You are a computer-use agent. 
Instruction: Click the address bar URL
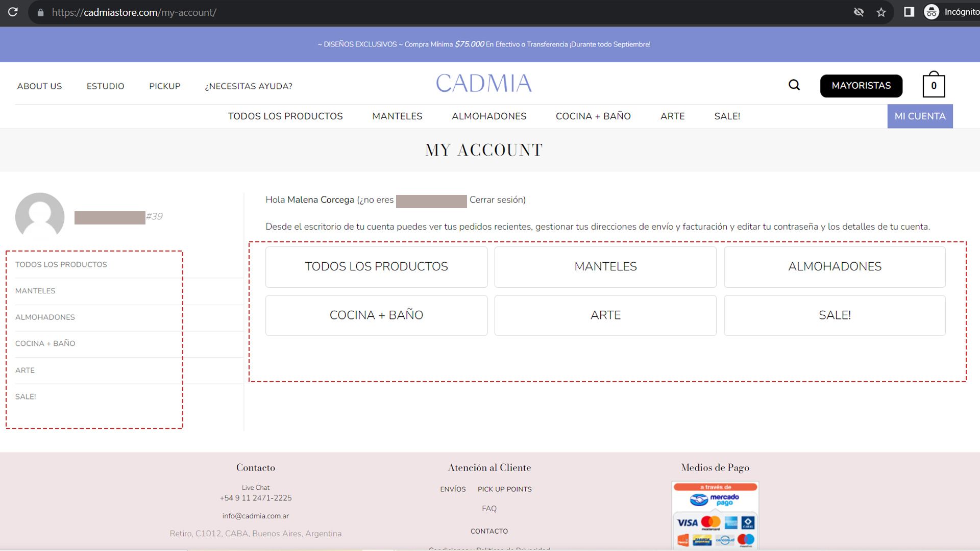click(x=134, y=12)
